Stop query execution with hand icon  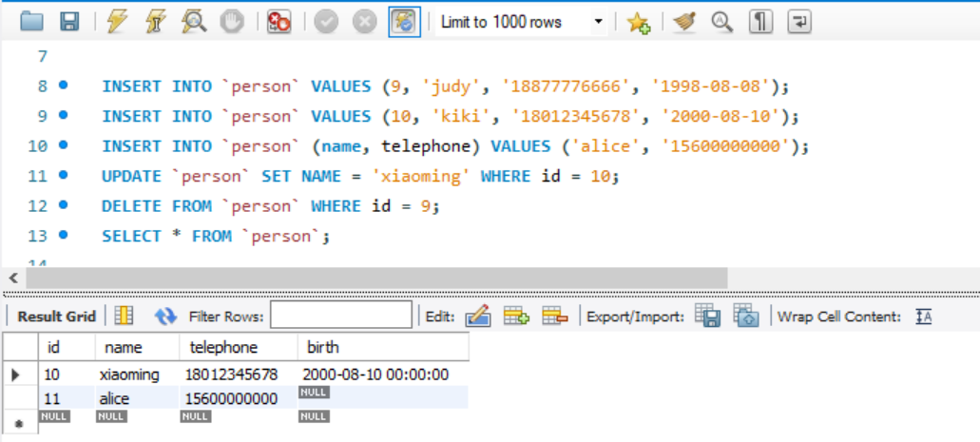tap(231, 22)
